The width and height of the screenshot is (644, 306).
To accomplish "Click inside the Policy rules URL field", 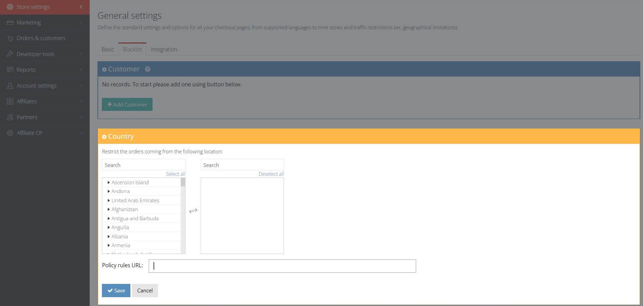I will [x=282, y=266].
